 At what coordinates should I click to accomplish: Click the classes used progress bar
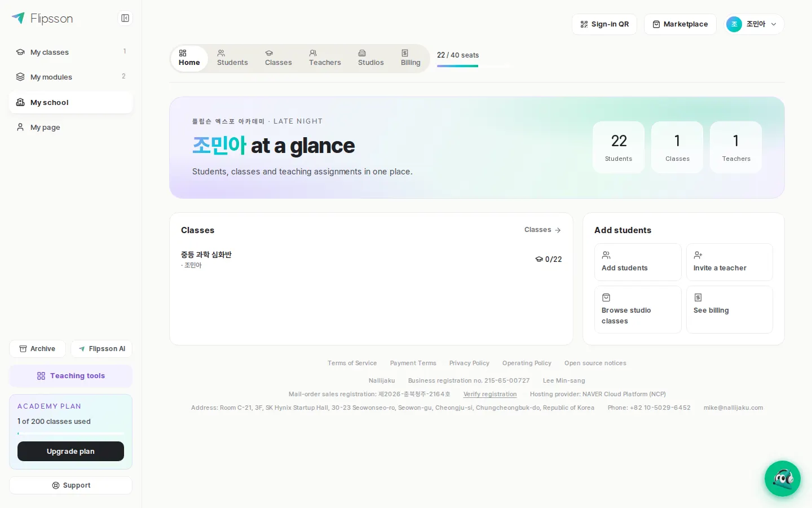70,433
